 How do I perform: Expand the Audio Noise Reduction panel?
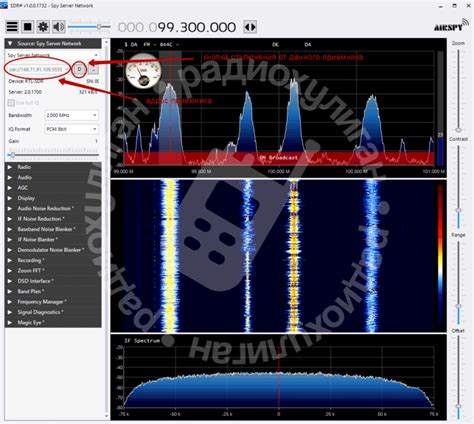pos(53,208)
